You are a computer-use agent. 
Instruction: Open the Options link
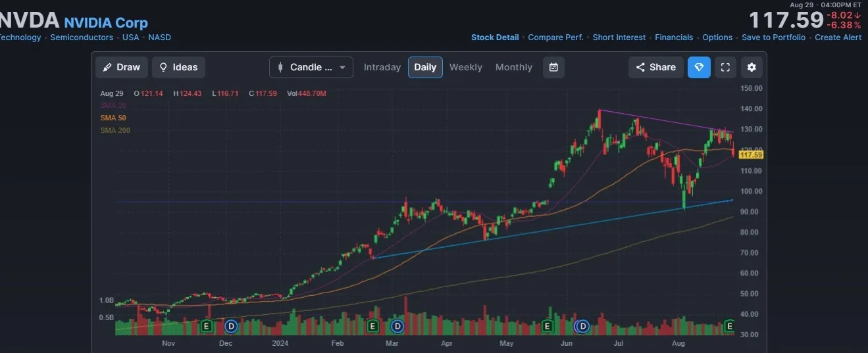[x=717, y=37]
